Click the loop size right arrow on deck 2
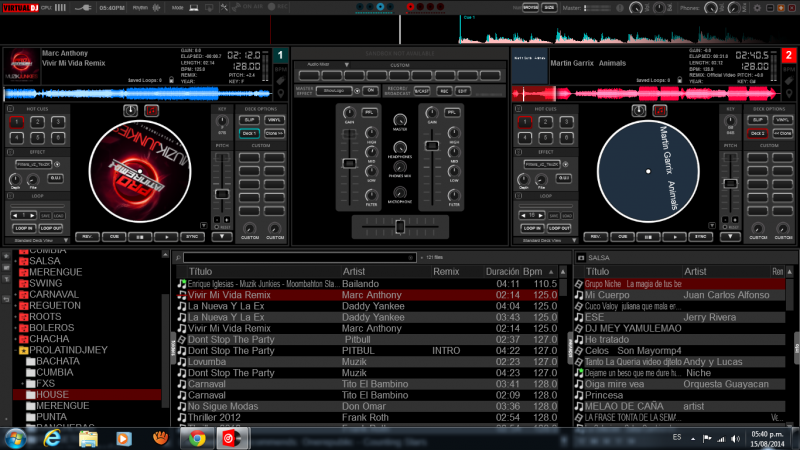Viewport: 800px width, 450px height. point(540,215)
